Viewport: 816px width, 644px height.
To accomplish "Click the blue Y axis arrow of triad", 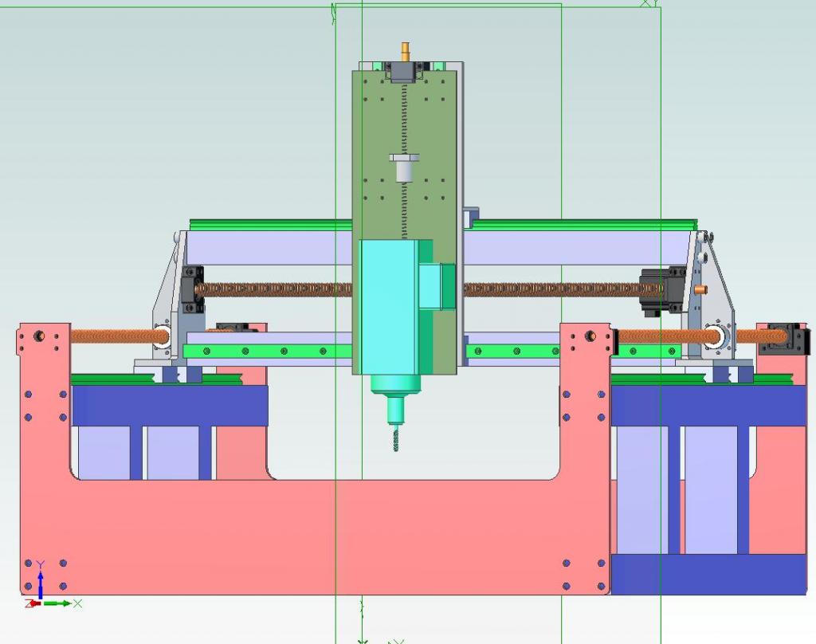I will coord(40,584).
